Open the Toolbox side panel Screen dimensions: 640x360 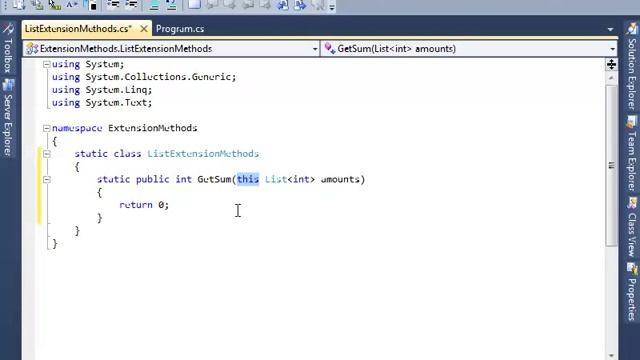pos(8,48)
